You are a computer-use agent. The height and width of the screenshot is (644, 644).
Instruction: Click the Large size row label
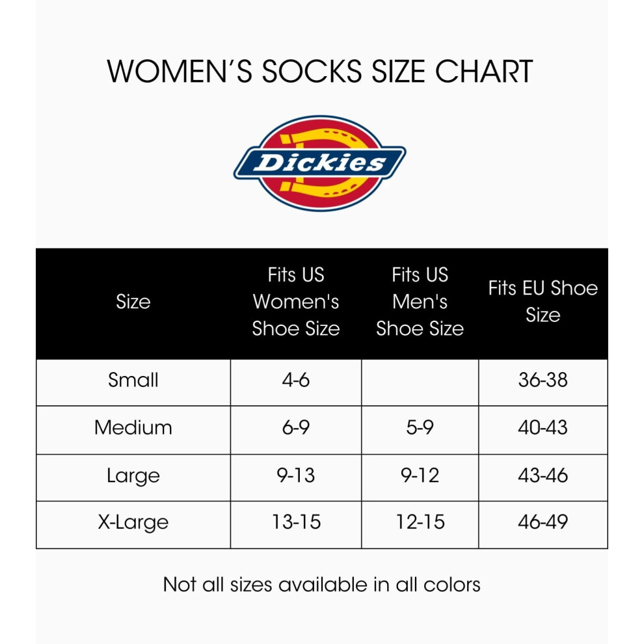point(133,476)
